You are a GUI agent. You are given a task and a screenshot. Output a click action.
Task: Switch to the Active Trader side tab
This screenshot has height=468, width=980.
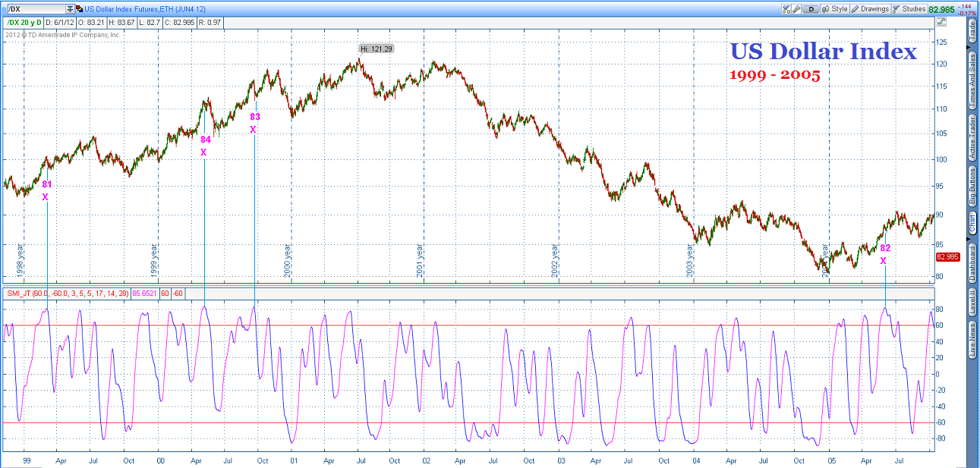(x=972, y=138)
